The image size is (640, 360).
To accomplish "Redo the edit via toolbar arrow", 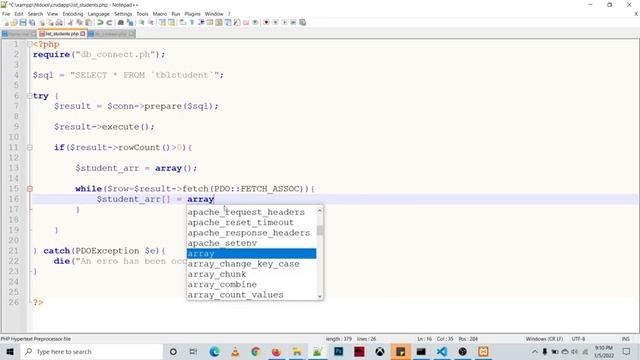I will (109, 22).
